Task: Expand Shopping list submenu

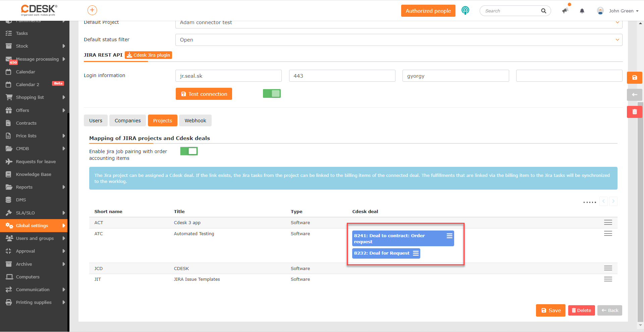Action: [x=63, y=97]
